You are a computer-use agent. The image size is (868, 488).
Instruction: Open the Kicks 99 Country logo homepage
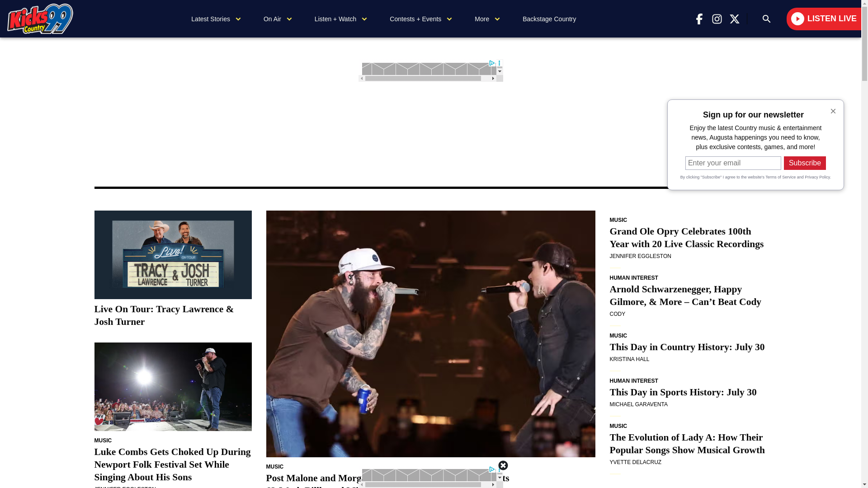pos(40,19)
